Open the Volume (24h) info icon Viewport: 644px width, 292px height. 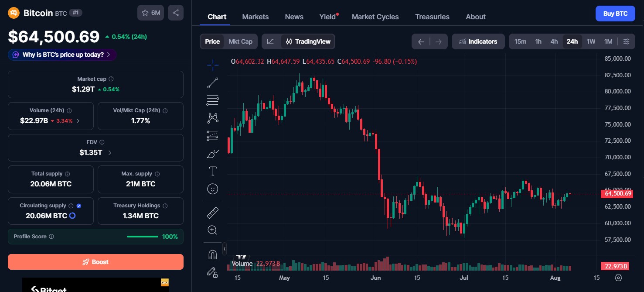(x=69, y=111)
